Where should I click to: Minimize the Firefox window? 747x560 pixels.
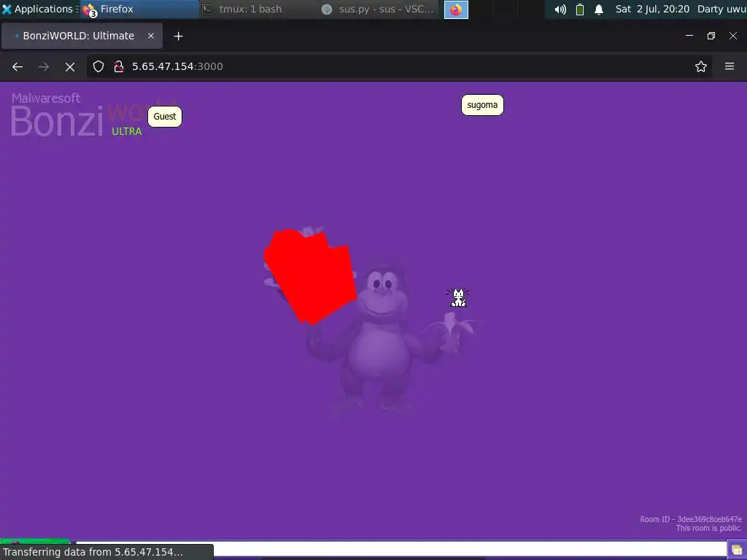click(689, 36)
